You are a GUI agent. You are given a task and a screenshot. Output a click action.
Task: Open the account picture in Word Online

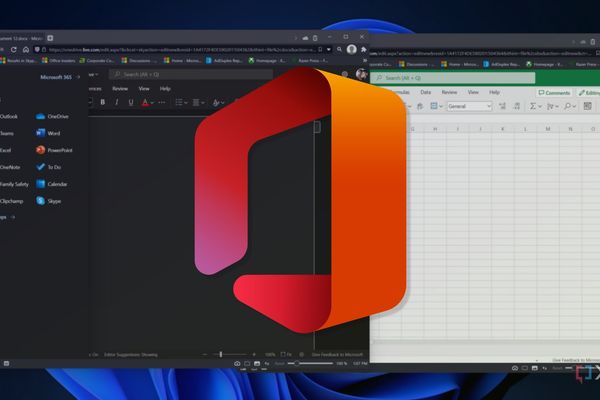click(362, 74)
